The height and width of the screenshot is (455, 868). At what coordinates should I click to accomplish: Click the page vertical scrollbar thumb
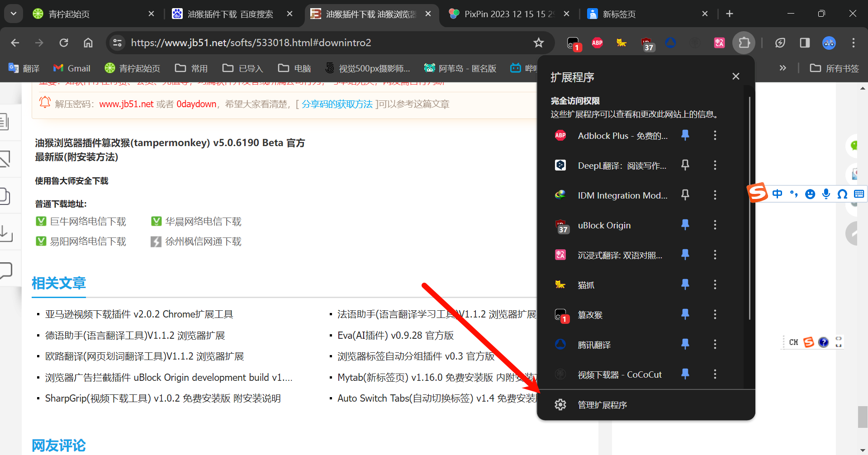click(x=863, y=417)
